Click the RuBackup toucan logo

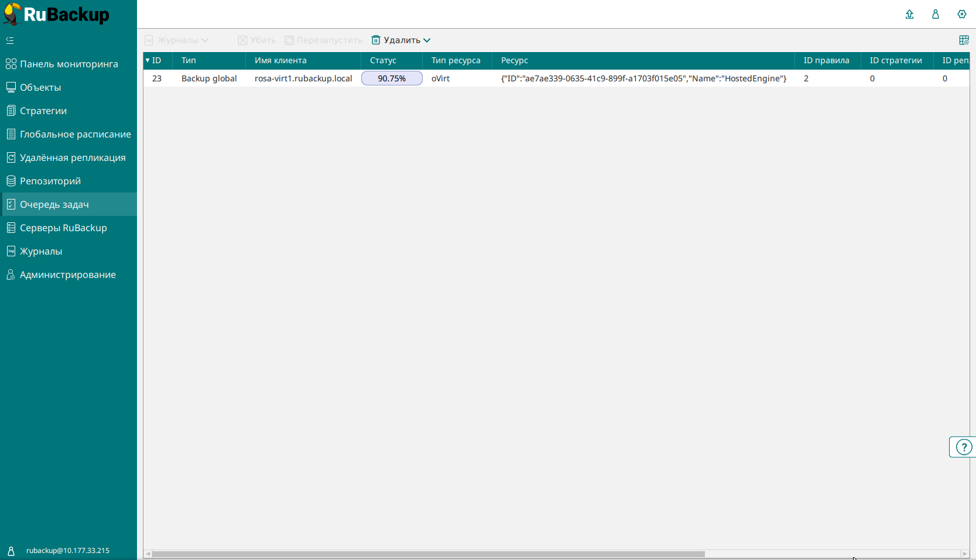click(x=12, y=14)
